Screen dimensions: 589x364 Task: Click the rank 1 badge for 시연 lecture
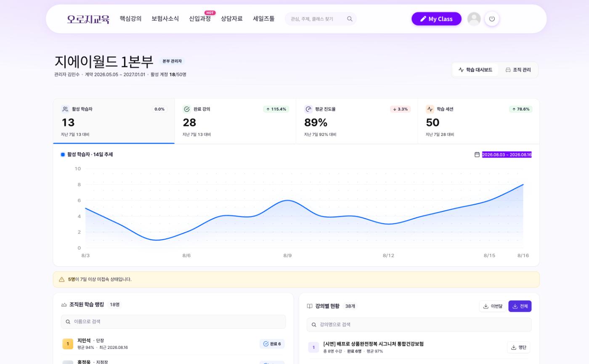click(313, 347)
